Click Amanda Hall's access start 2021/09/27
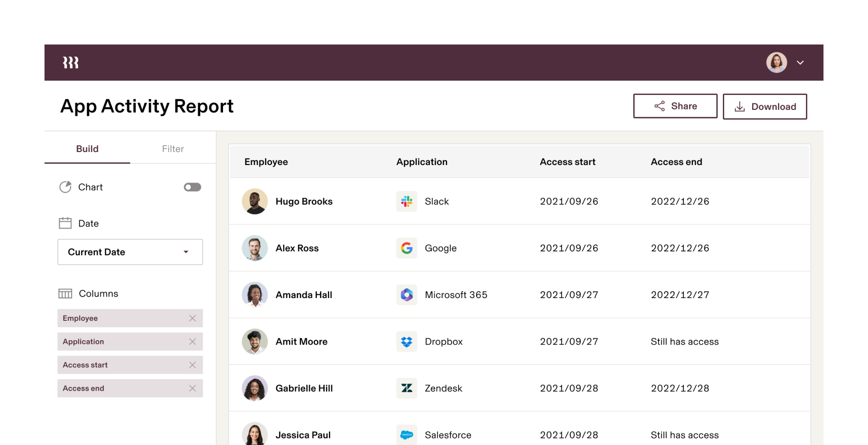 (x=569, y=295)
